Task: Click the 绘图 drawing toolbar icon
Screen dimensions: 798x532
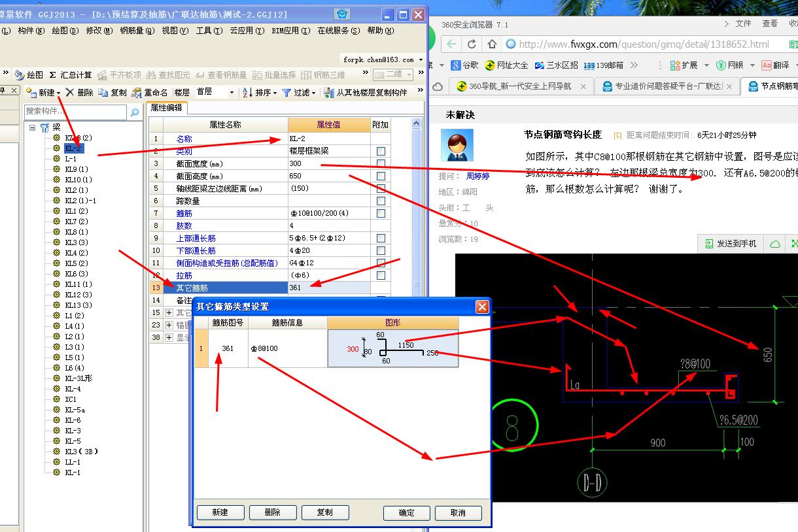Action: click(19, 75)
